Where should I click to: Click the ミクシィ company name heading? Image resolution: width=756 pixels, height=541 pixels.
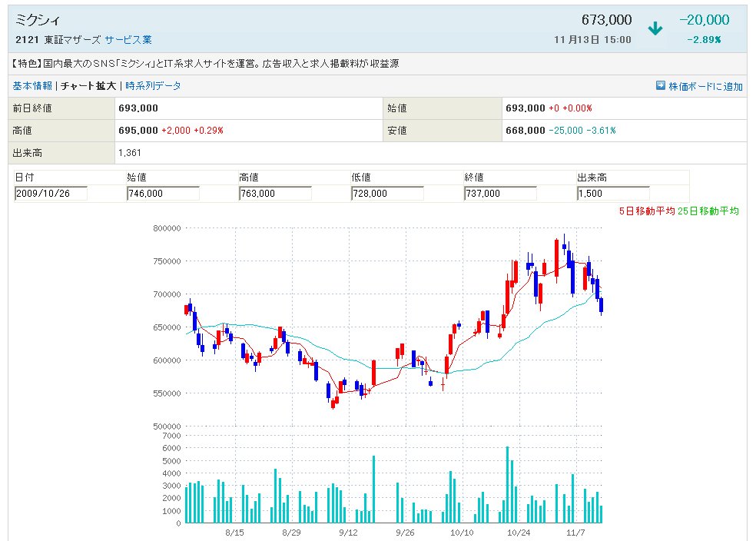(x=38, y=21)
